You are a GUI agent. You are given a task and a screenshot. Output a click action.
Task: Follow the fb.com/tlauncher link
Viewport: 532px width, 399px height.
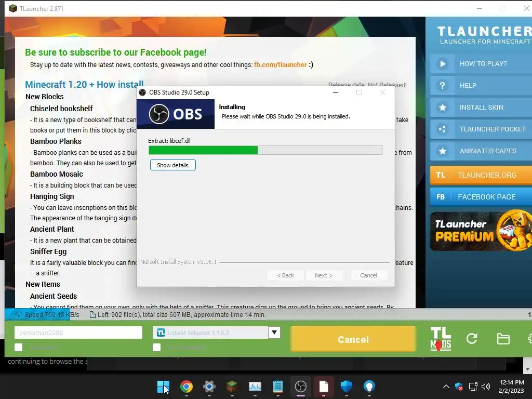[x=280, y=65]
